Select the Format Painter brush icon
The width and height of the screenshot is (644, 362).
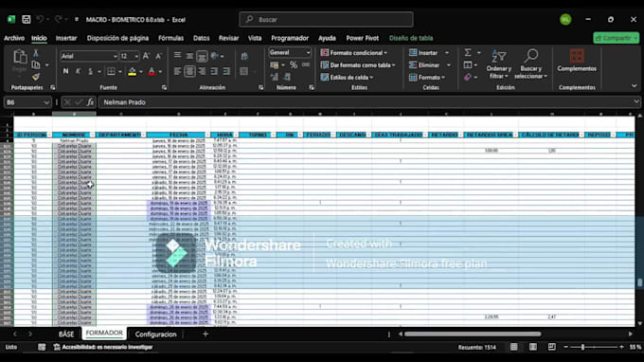tap(36, 77)
